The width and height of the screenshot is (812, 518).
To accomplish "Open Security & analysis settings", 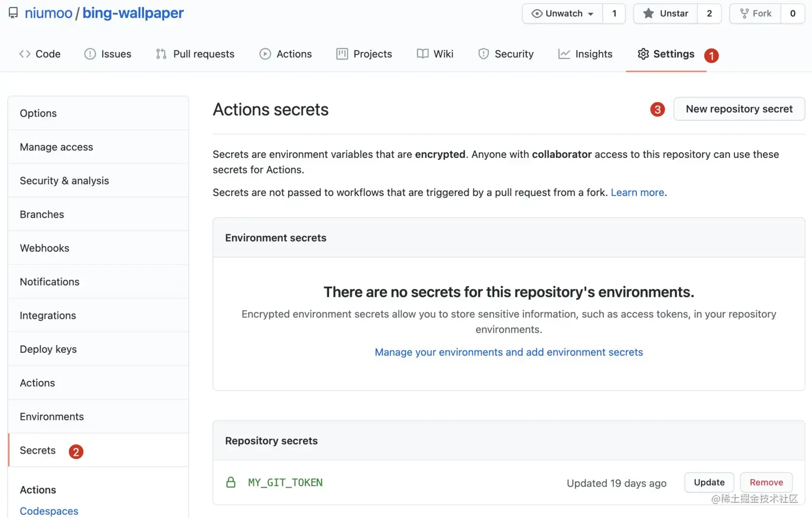I will [x=99, y=180].
